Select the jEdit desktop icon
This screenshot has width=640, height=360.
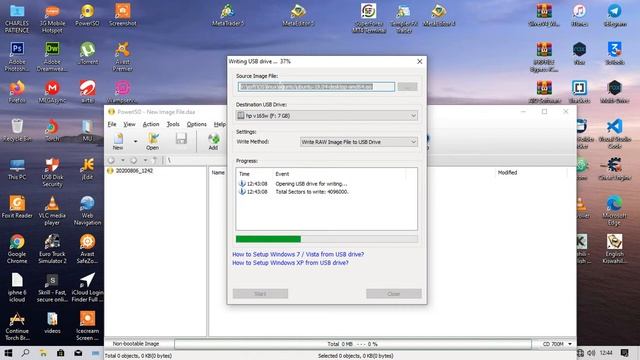tap(87, 169)
